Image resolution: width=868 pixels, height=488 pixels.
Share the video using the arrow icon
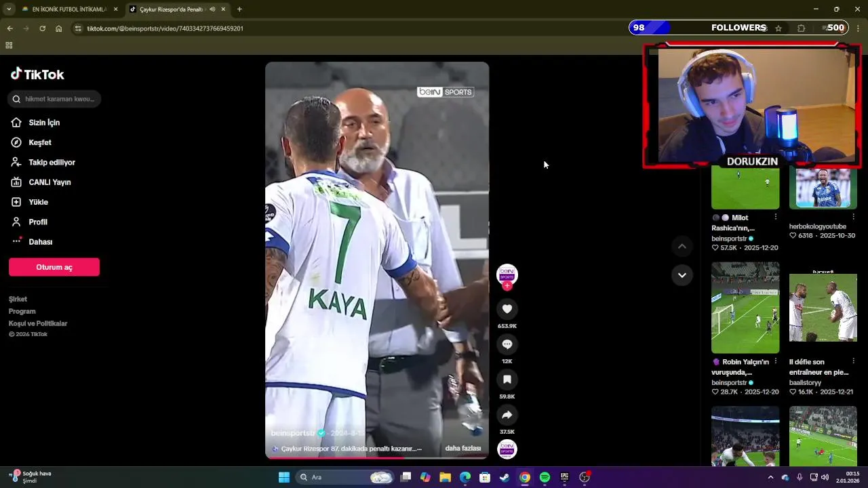[x=507, y=415]
